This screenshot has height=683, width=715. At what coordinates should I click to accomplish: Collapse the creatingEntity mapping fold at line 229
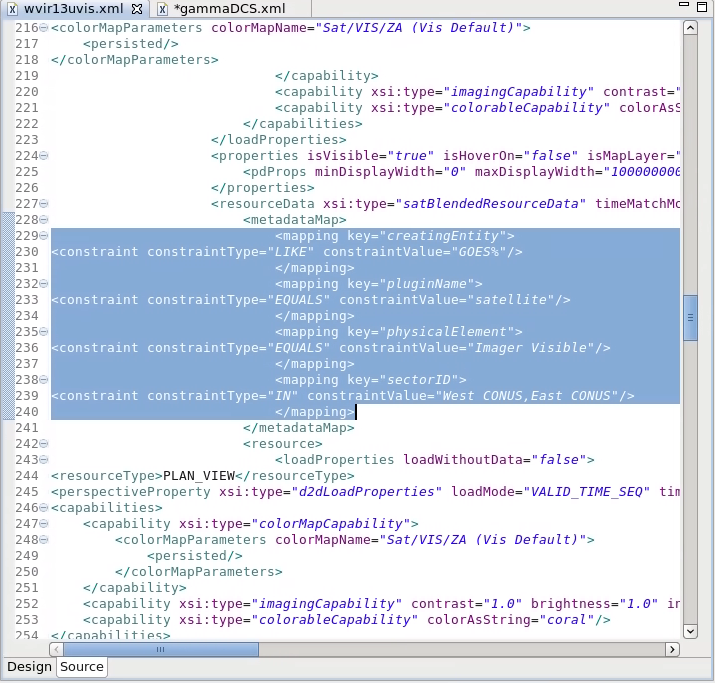(x=43, y=236)
